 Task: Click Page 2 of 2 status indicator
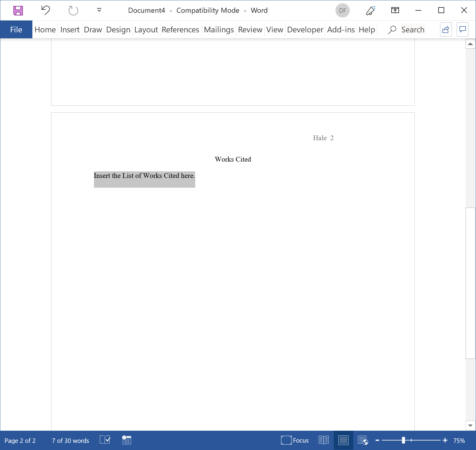[x=20, y=440]
